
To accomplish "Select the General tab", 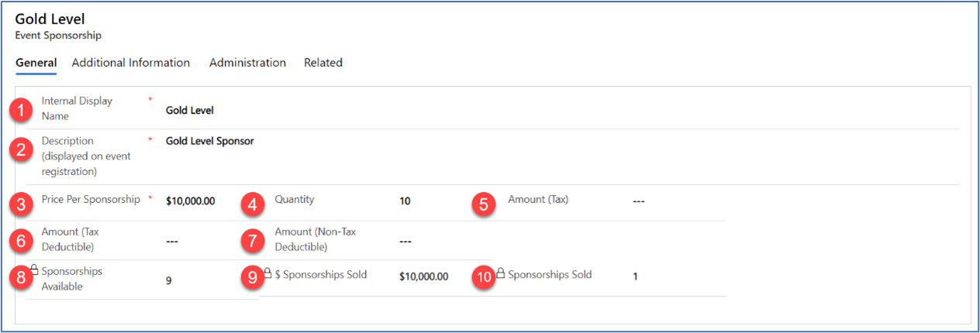I will click(36, 63).
